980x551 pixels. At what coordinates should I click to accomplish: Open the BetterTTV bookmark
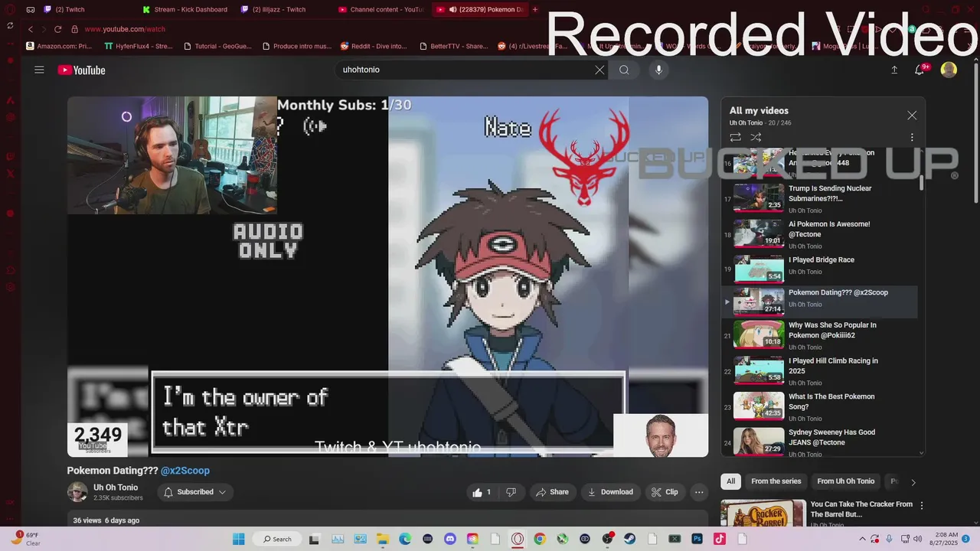(453, 46)
